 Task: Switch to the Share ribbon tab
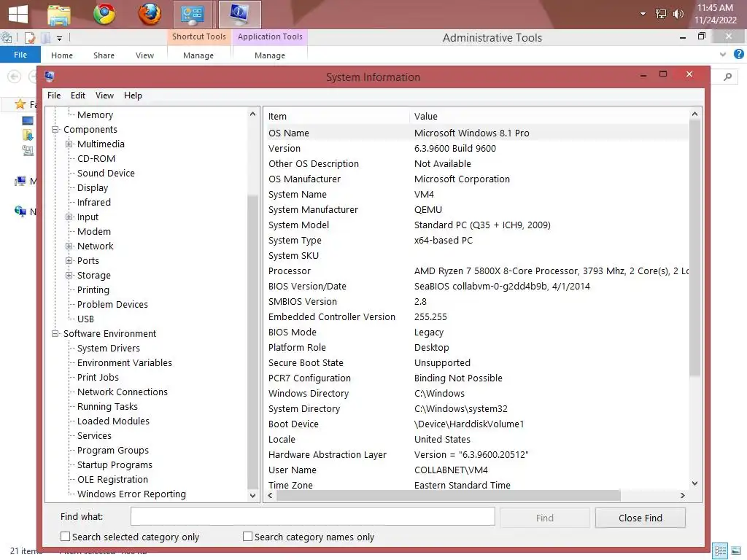[104, 55]
